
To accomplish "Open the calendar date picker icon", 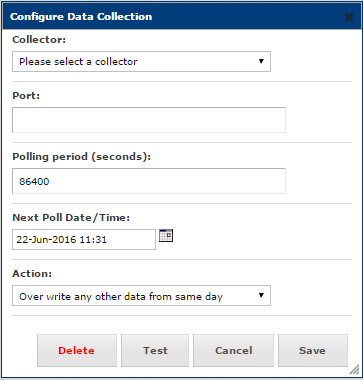I will 166,236.
